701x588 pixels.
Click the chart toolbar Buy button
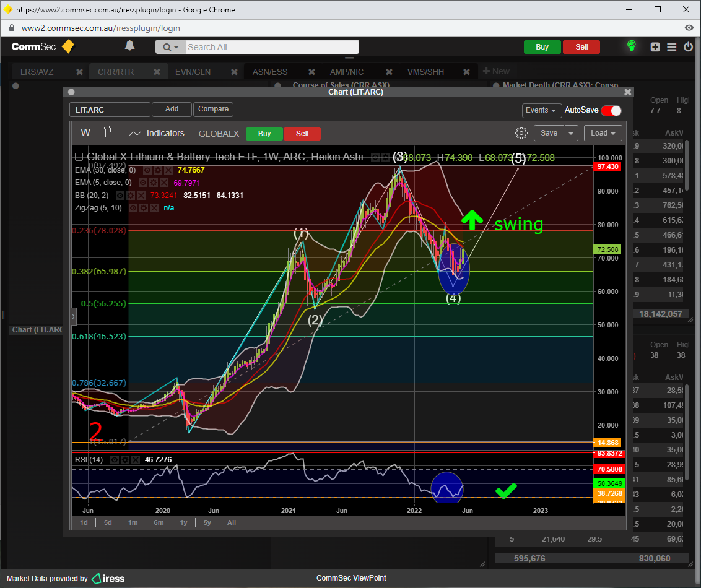[264, 134]
